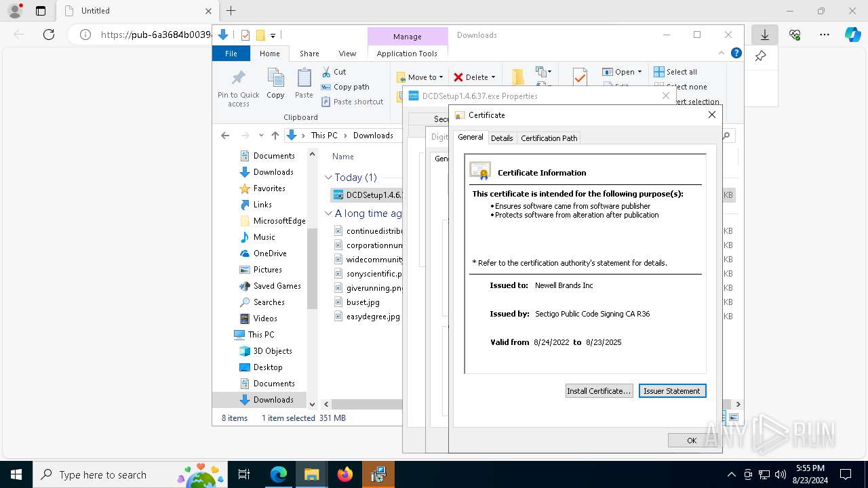The height and width of the screenshot is (488, 868).
Task: Click Downloads in address breadcrumb
Action: [x=373, y=136]
